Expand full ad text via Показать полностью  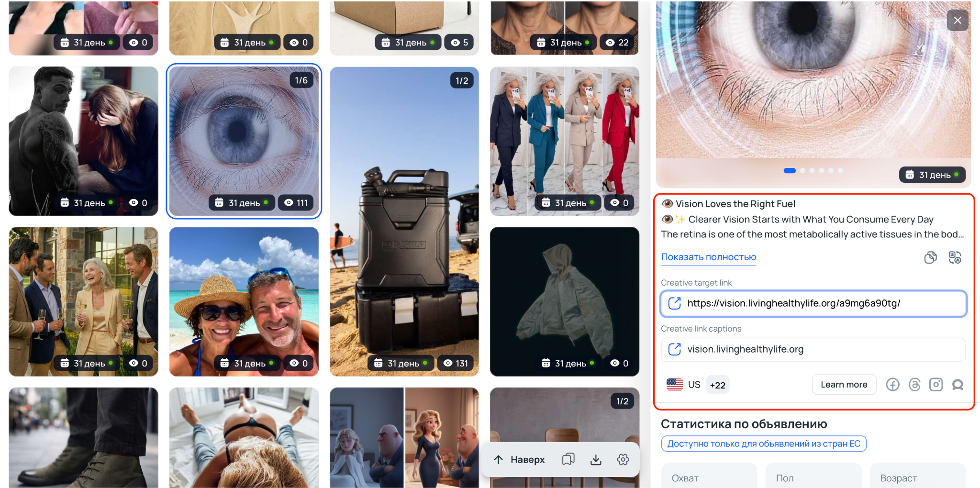708,257
